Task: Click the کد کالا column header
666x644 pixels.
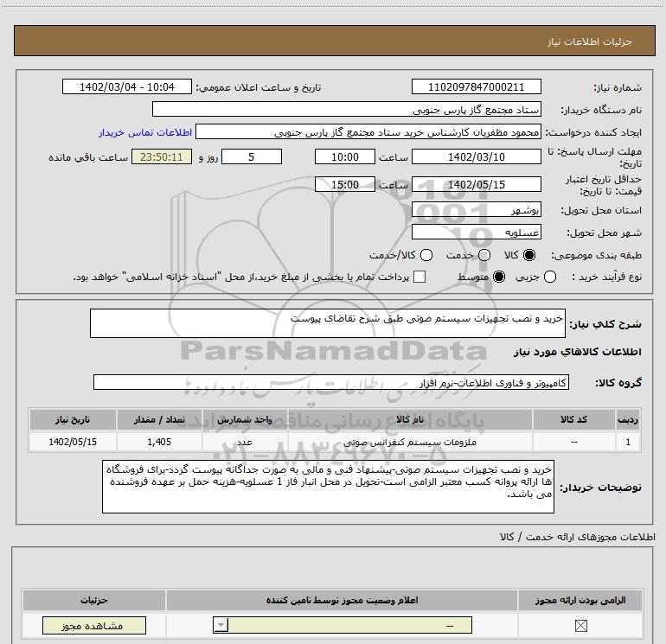Action: pyautogui.click(x=573, y=420)
